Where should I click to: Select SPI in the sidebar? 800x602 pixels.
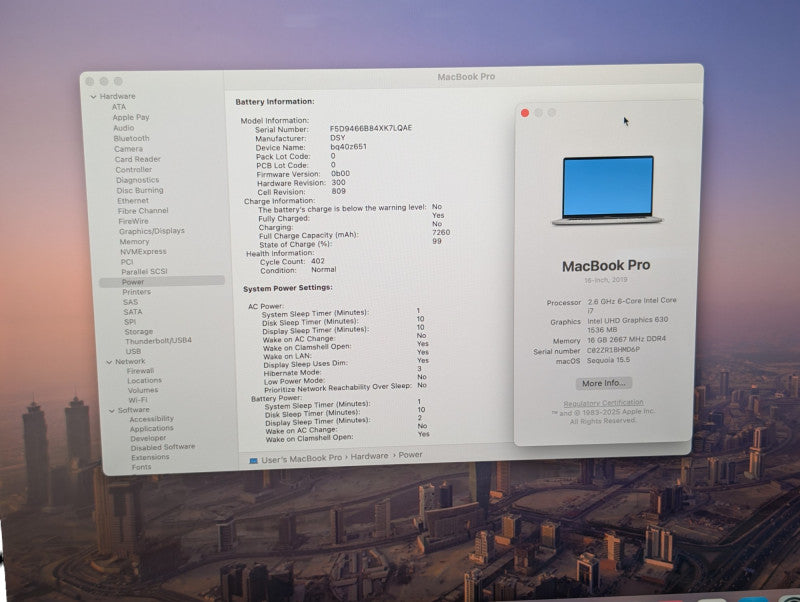130,322
